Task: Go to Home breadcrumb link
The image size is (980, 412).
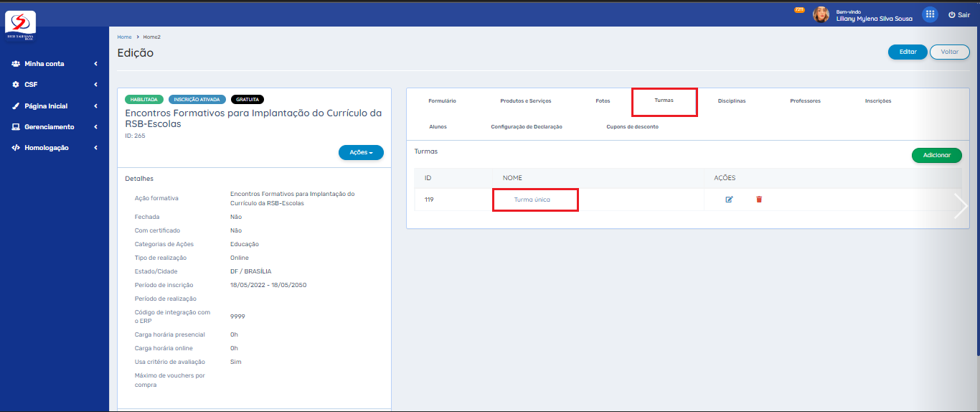Action: click(124, 37)
